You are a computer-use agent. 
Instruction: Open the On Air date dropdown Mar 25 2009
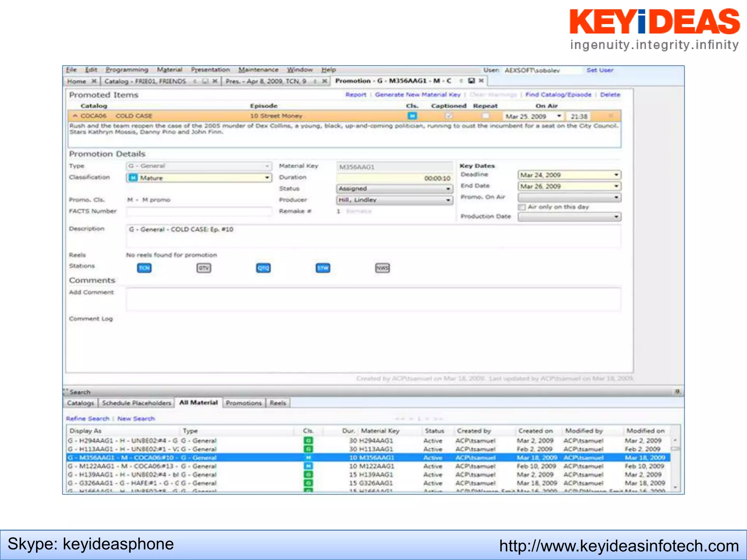pos(559,116)
